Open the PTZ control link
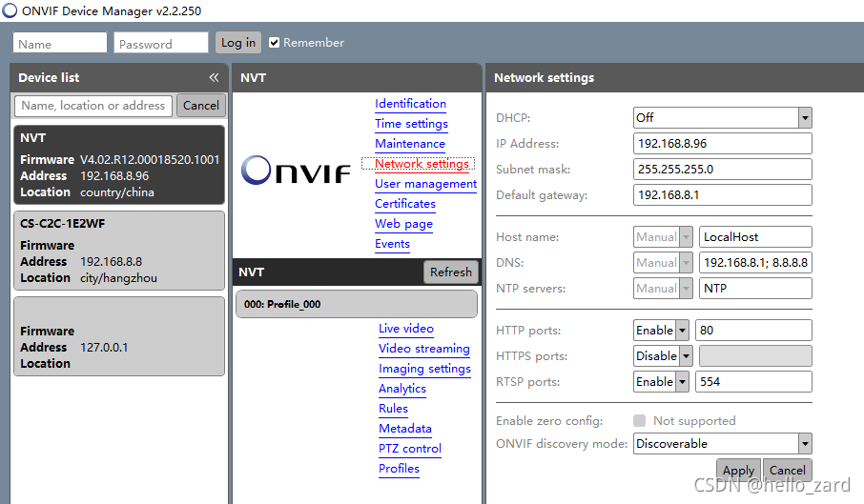864x504 pixels. tap(409, 449)
